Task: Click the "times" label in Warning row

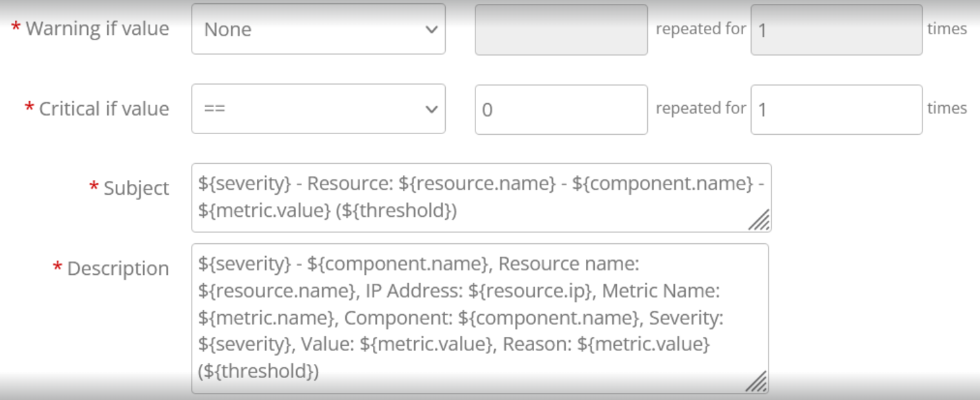Action: (947, 29)
